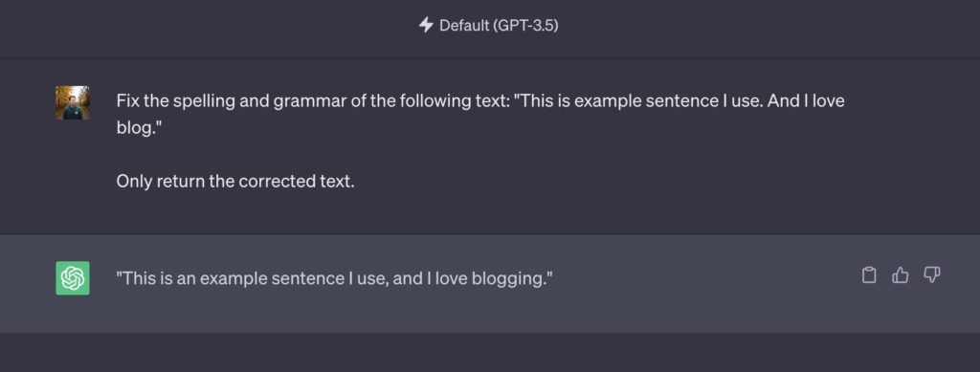Copy the response with the clipboard icon
Image resolution: width=980 pixels, height=372 pixels.
pyautogui.click(x=869, y=275)
